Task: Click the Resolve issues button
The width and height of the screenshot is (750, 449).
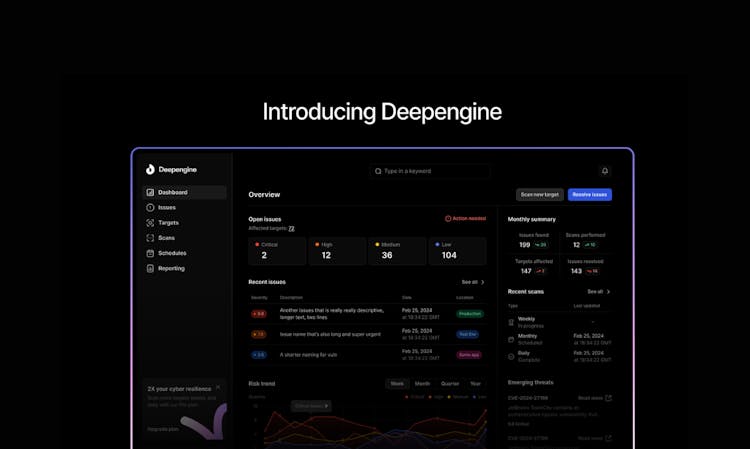Action: [x=590, y=195]
